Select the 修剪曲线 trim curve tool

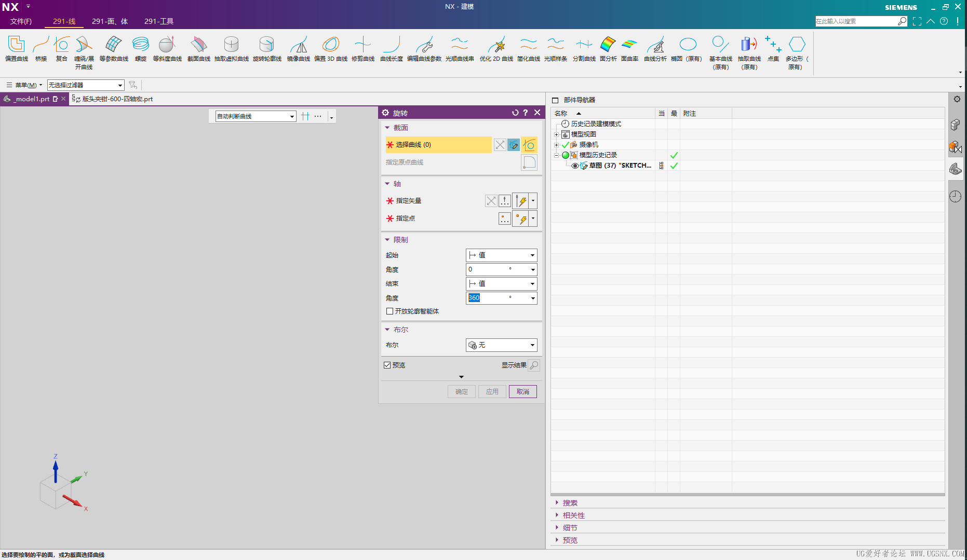click(x=363, y=49)
